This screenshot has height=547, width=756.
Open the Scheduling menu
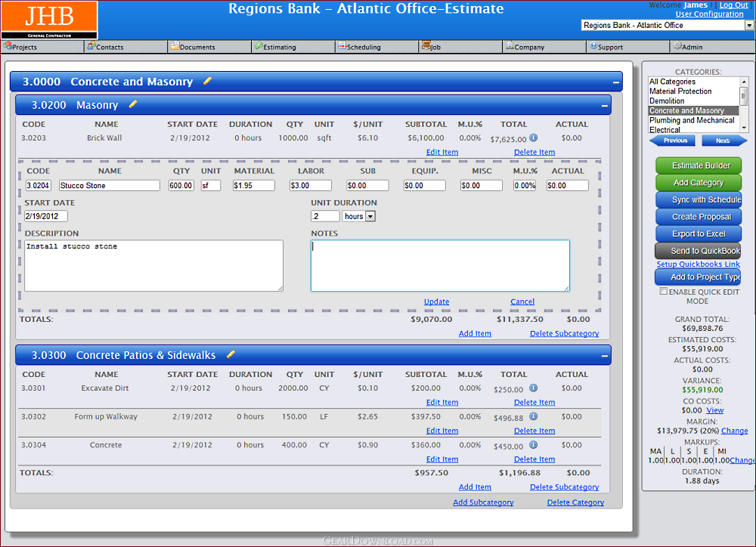[377, 47]
